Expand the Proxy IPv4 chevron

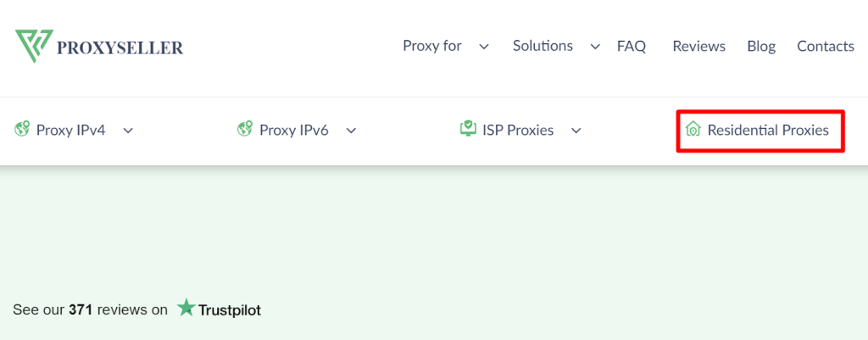pos(128,131)
